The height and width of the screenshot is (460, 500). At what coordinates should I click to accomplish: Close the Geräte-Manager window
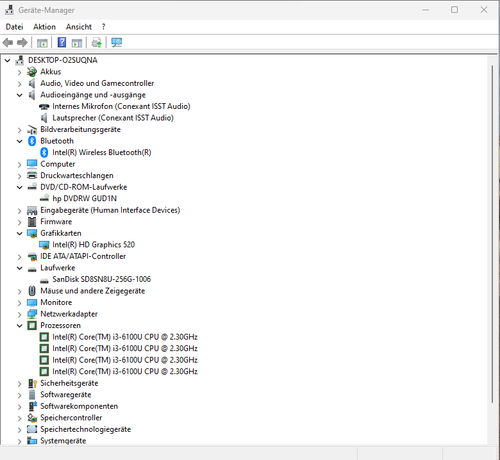[484, 10]
